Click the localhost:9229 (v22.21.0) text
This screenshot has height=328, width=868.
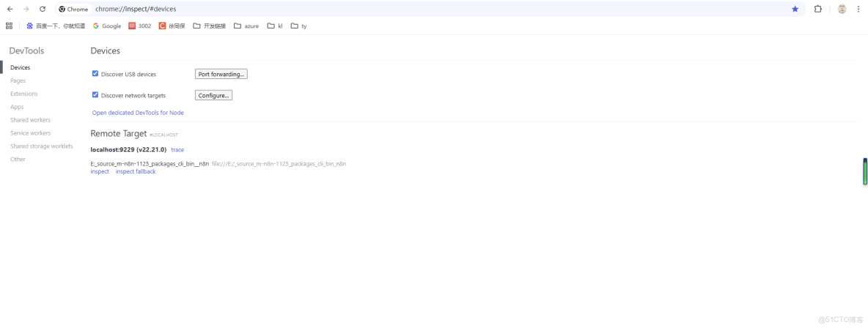click(128, 150)
